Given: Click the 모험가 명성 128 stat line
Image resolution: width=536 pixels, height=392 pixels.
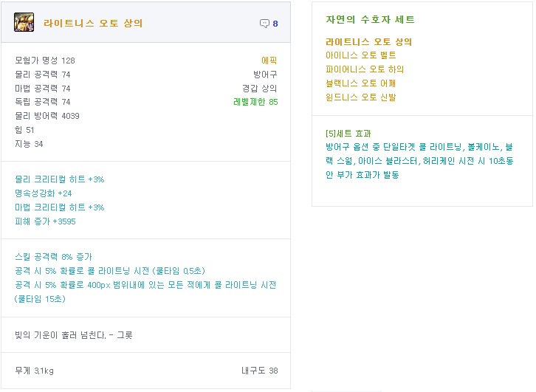Looking at the screenshot, I should pos(45,61).
